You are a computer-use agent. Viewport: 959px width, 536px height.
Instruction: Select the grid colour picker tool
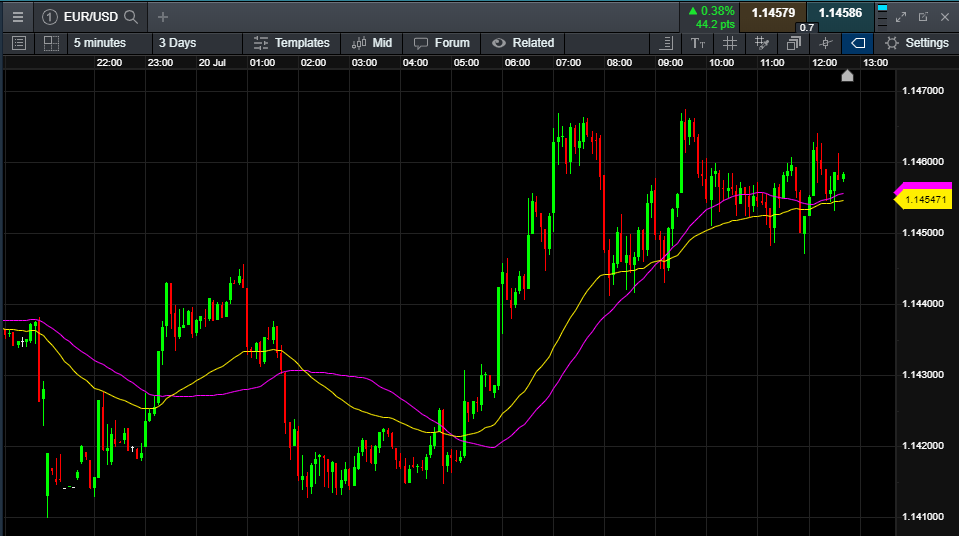click(761, 43)
